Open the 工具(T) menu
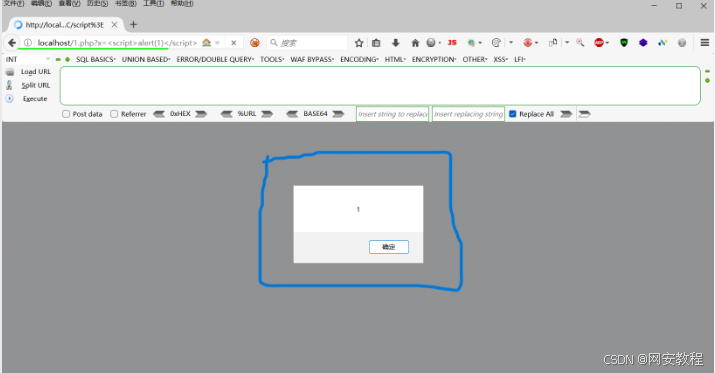715x373 pixels. [x=153, y=3]
